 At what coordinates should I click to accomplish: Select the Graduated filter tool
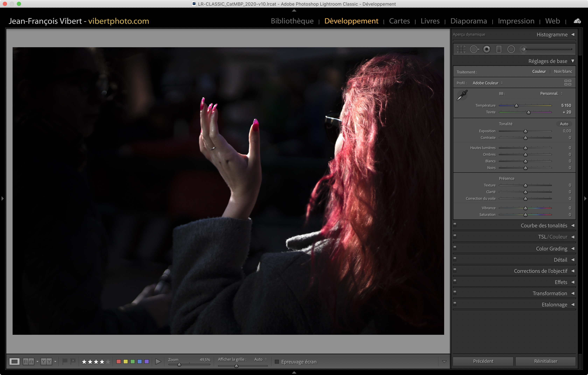click(x=499, y=49)
